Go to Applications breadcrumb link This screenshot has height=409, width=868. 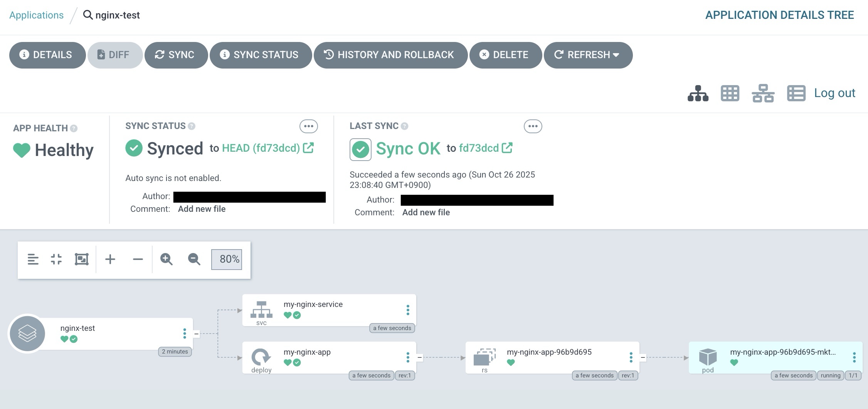point(36,15)
